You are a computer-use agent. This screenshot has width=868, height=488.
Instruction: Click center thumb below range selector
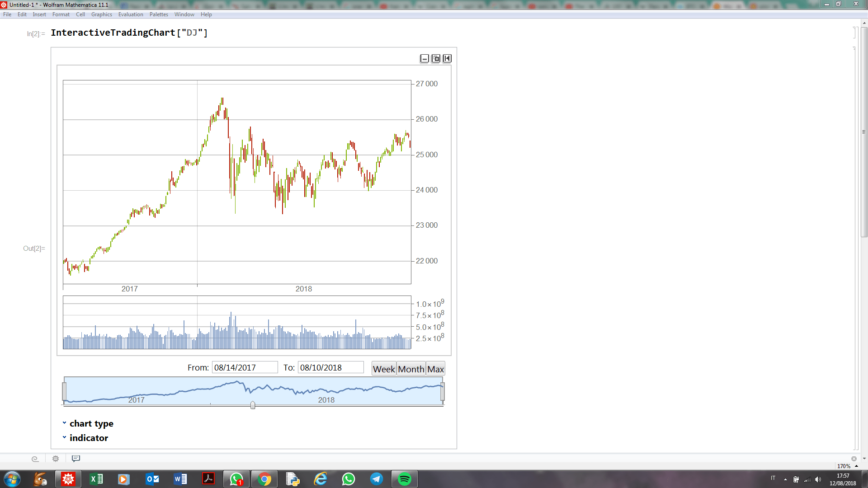[253, 405]
